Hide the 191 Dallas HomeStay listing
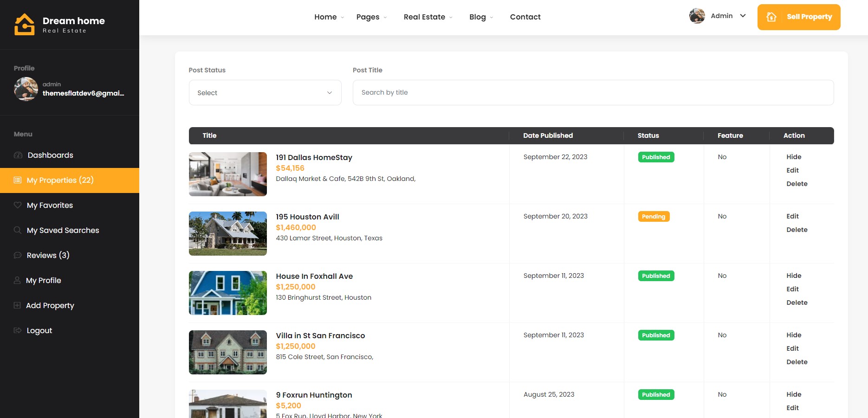This screenshot has height=418, width=868. pyautogui.click(x=794, y=157)
